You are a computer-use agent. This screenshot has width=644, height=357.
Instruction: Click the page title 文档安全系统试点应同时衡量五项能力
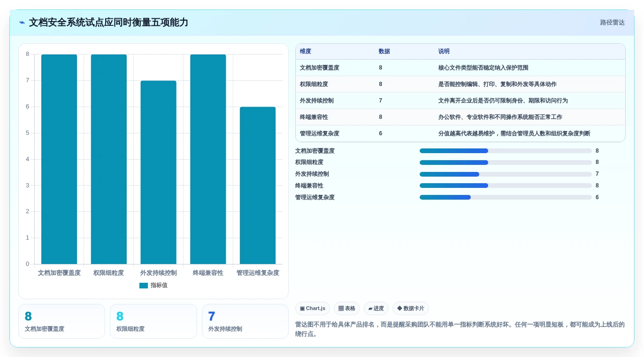click(108, 23)
